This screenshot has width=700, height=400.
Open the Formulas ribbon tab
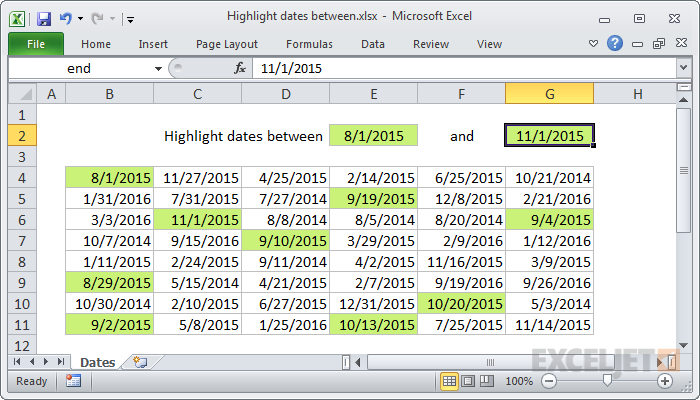(309, 44)
